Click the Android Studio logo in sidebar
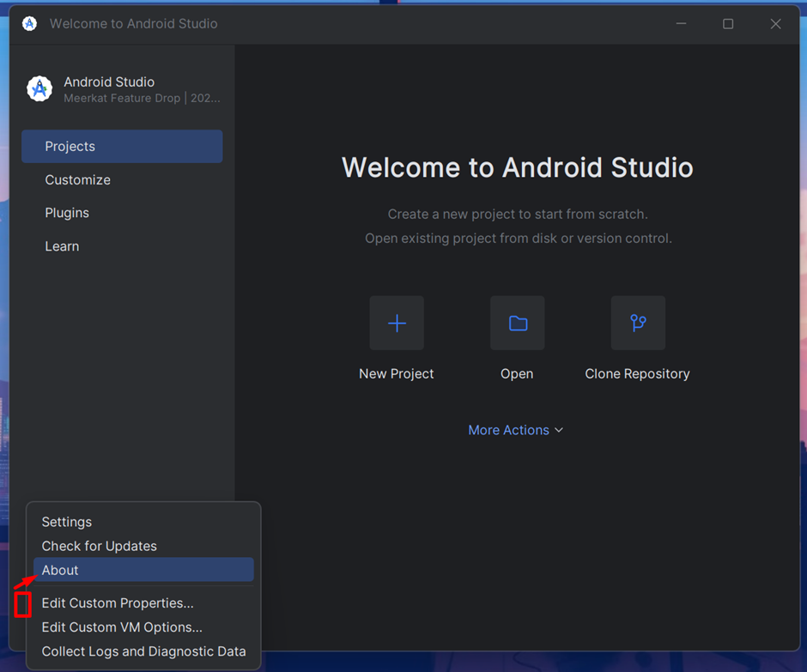807x672 pixels. tap(39, 89)
